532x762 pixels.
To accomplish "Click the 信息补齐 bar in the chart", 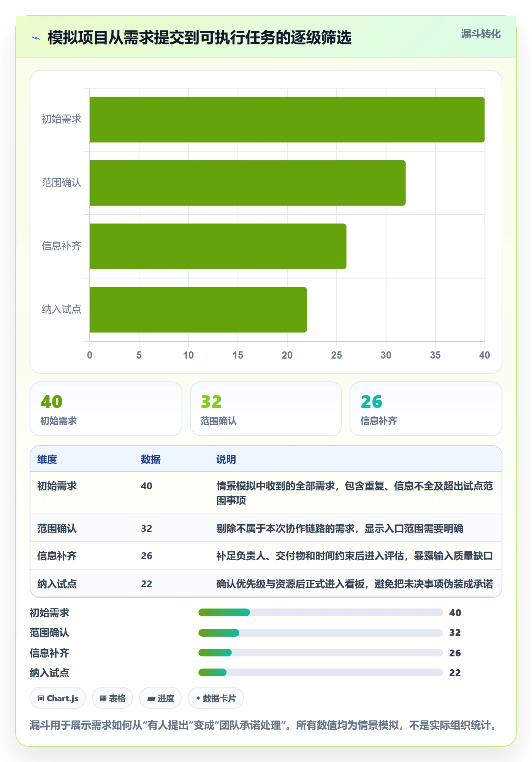I will tap(218, 246).
